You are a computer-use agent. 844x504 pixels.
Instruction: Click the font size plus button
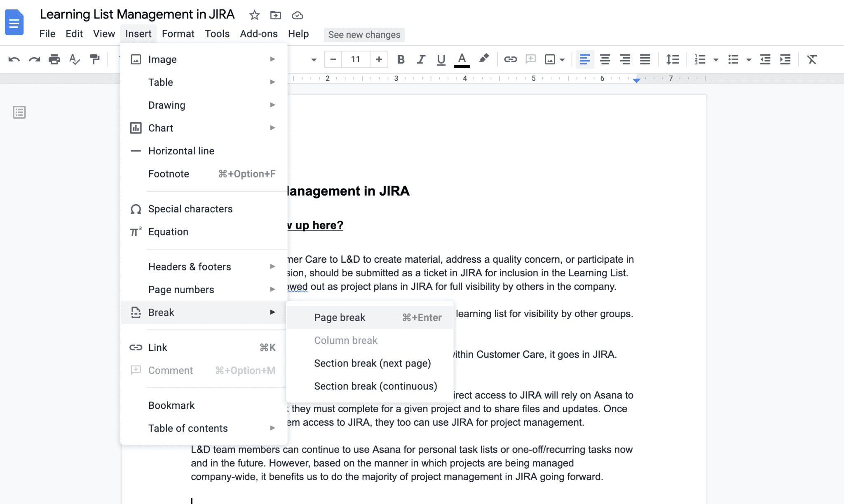(x=379, y=59)
